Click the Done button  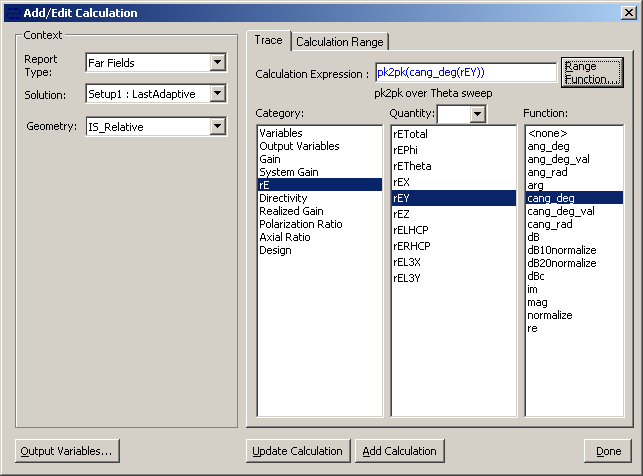click(608, 451)
